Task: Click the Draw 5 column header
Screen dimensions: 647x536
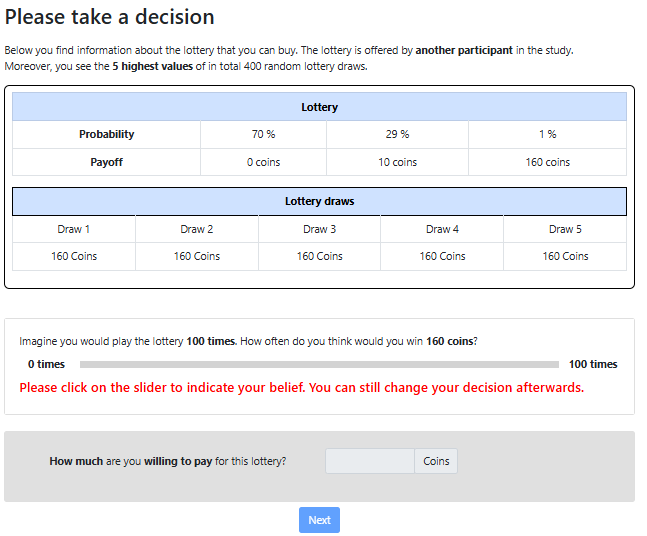Action: click(x=565, y=229)
